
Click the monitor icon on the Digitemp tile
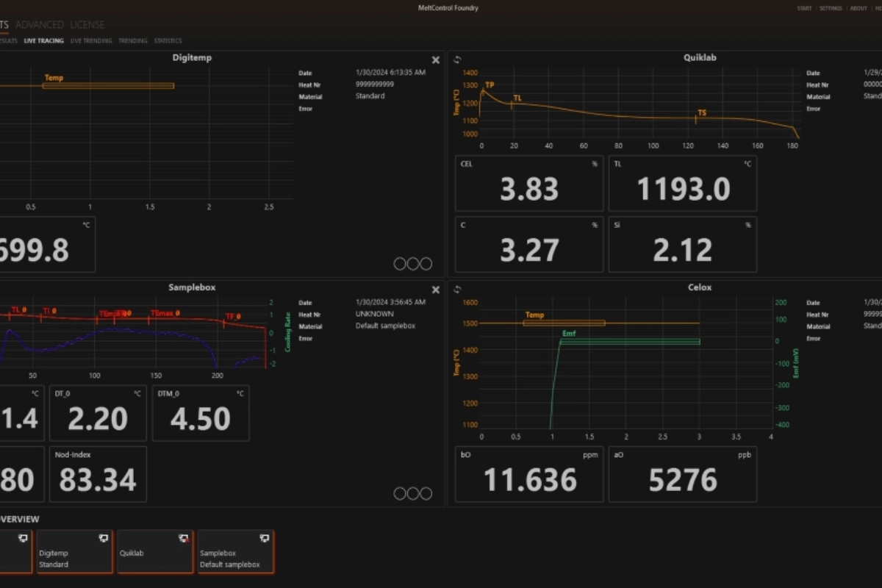click(104, 539)
